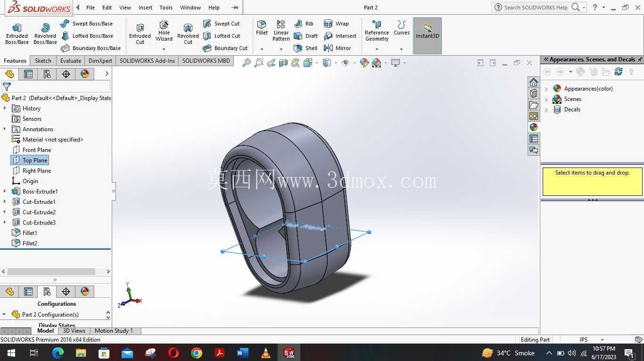The height and width of the screenshot is (361, 644).
Task: Open VLC media player from taskbar
Action: coord(266,353)
